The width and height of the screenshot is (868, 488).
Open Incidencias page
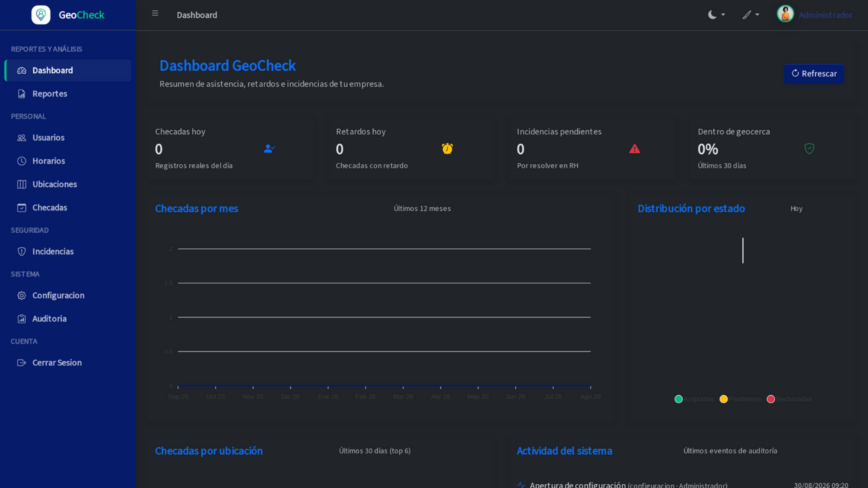pos(68,251)
